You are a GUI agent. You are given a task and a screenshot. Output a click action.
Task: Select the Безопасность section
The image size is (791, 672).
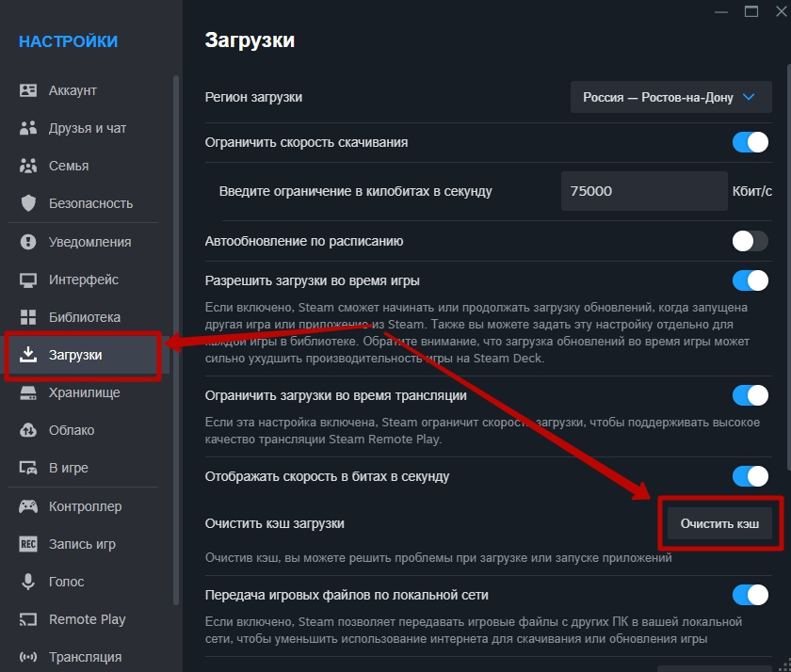click(83, 203)
